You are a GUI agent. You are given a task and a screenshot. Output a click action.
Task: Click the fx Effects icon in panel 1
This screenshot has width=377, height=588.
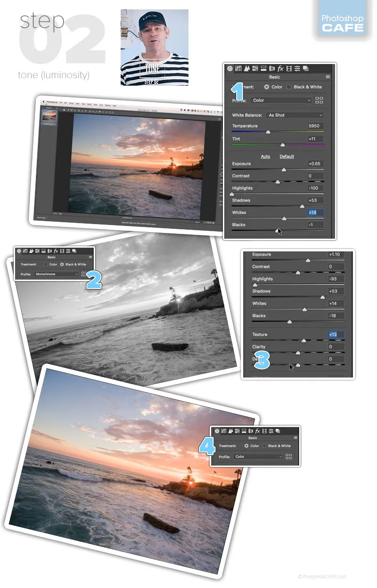pos(280,68)
